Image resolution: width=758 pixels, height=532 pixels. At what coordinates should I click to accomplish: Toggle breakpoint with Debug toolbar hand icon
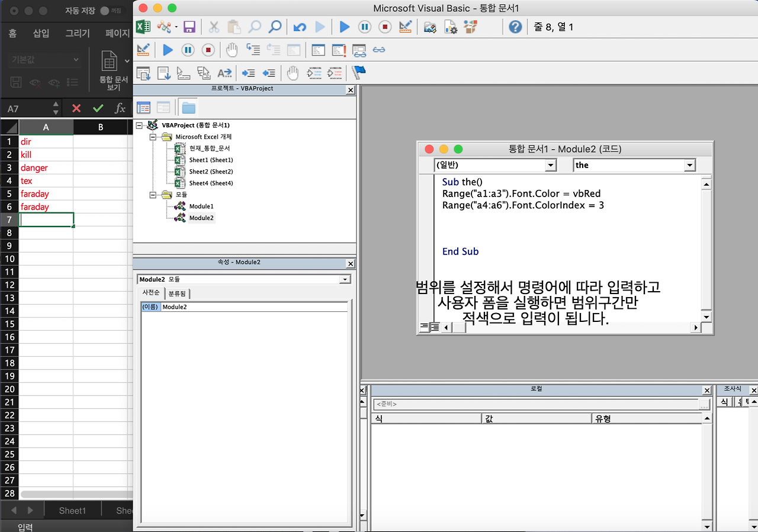click(x=232, y=50)
